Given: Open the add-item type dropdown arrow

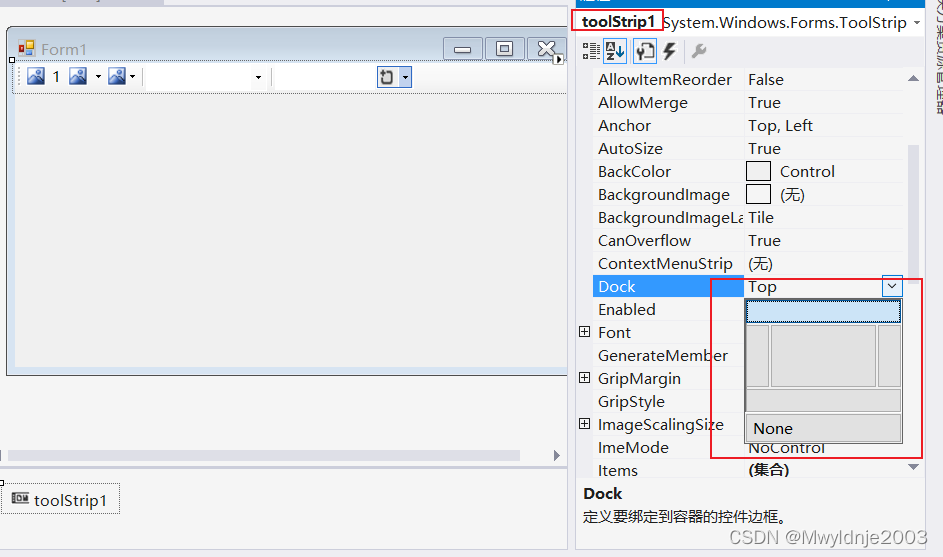Looking at the screenshot, I should point(405,77).
